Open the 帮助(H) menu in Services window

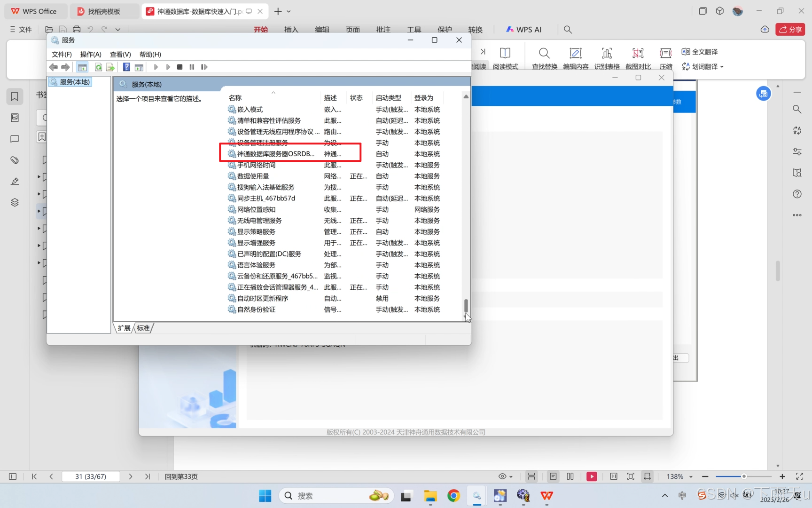[x=150, y=55]
